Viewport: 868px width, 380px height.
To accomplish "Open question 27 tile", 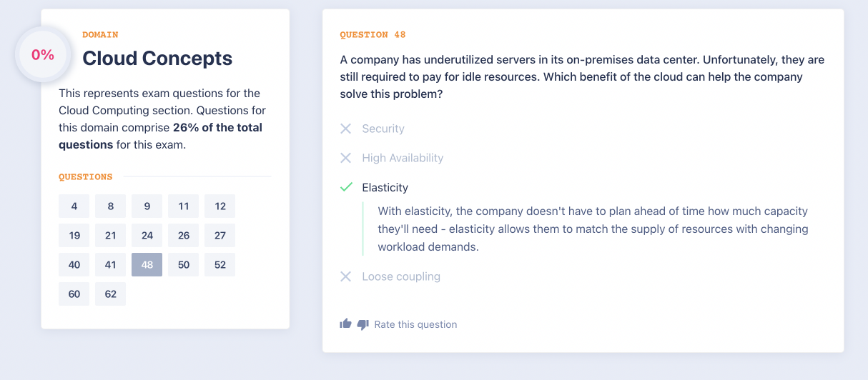I will 220,236.
